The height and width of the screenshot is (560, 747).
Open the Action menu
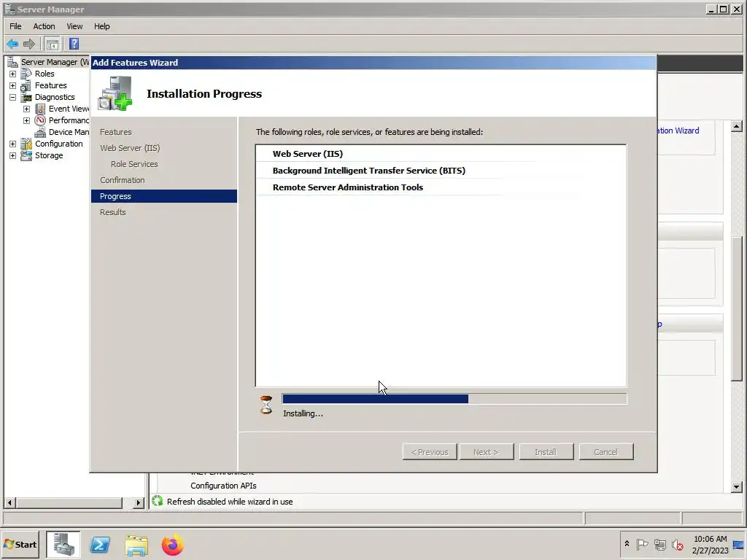[44, 26]
